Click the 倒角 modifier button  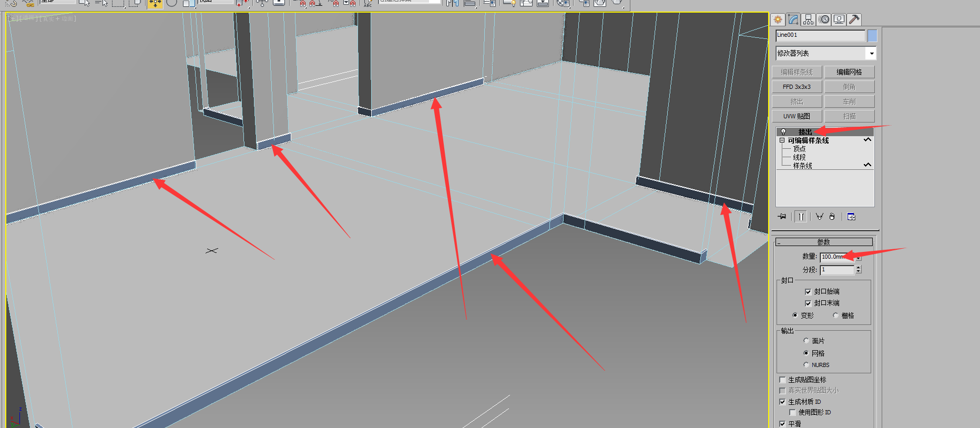849,87
